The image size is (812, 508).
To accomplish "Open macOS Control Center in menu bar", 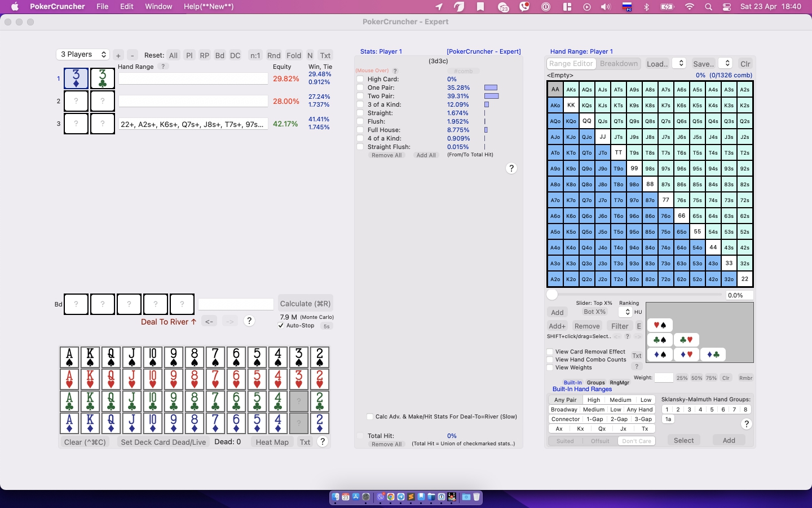I will (x=727, y=7).
